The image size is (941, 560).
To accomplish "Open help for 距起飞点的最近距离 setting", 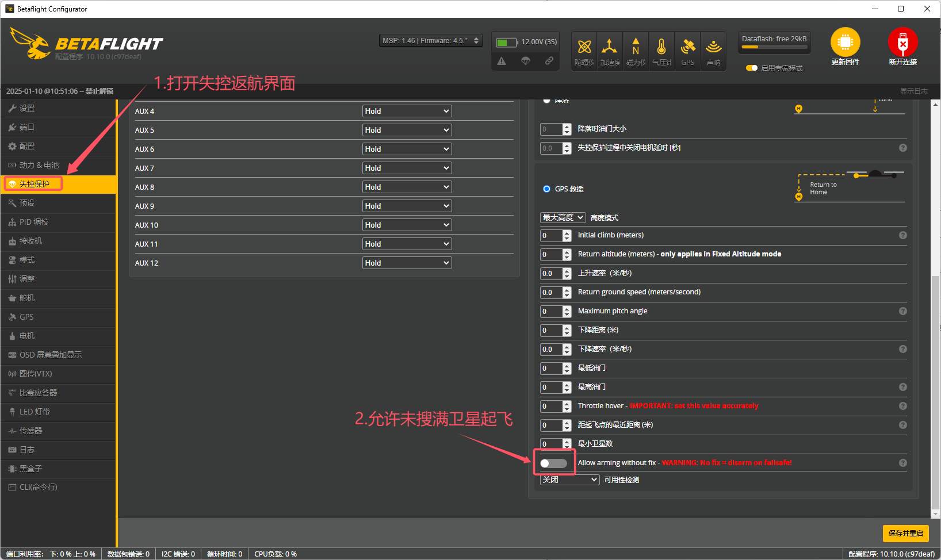I will [x=903, y=425].
